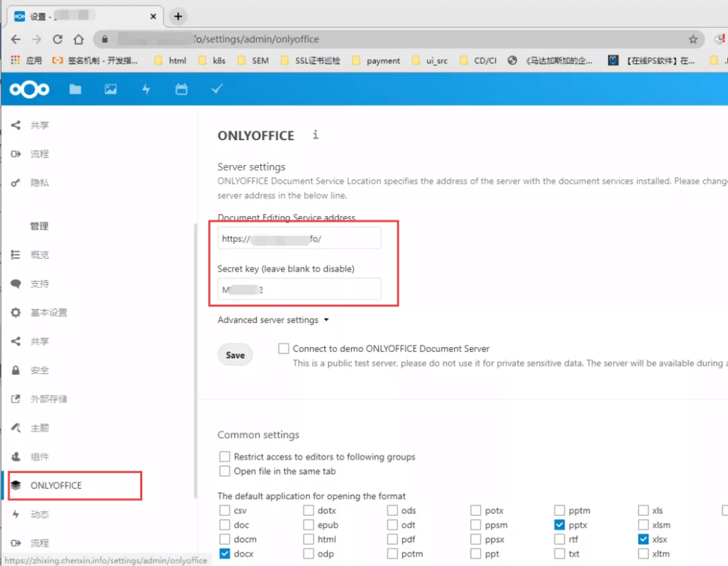The image size is (728, 566).
Task: Check the doc format checkbox
Action: [x=225, y=525]
